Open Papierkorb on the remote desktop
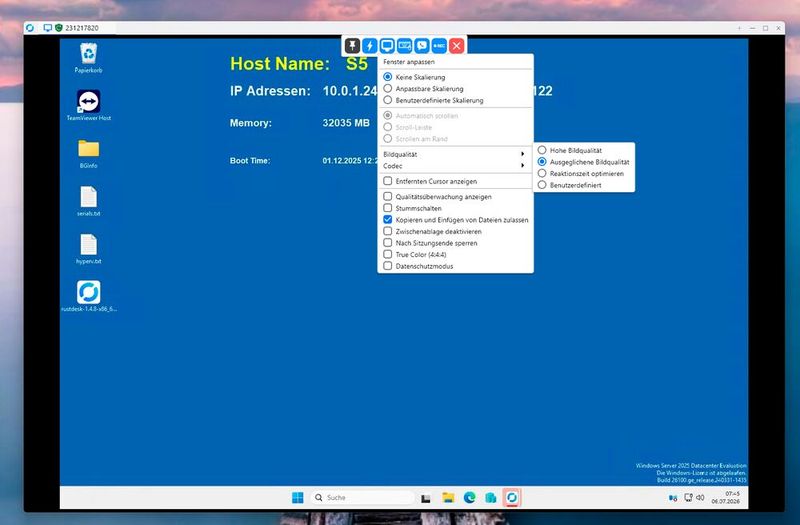Viewport: 800px width, 525px height. tap(88, 58)
